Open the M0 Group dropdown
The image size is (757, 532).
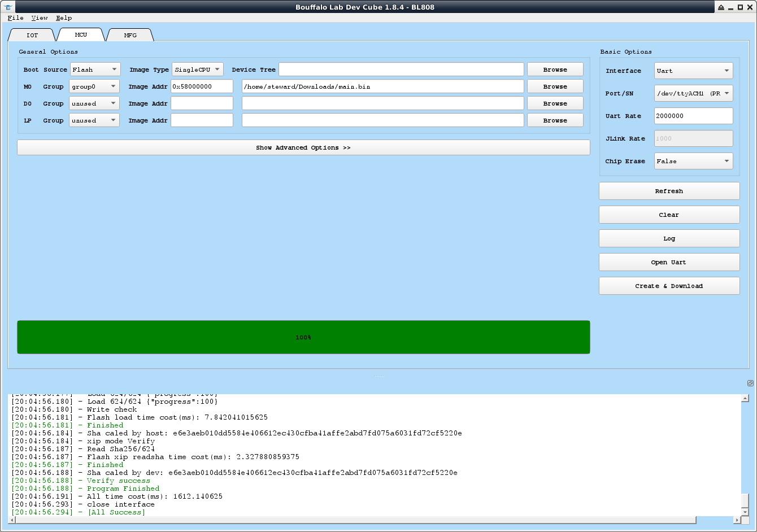click(x=94, y=86)
